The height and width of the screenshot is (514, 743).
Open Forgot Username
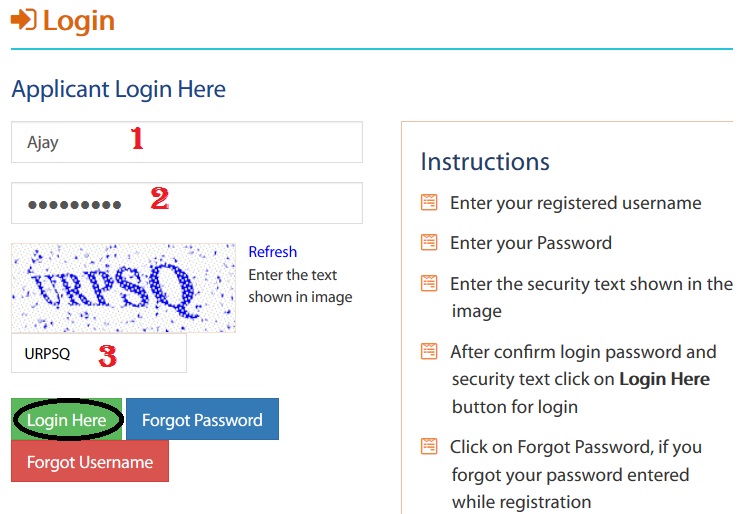click(90, 461)
